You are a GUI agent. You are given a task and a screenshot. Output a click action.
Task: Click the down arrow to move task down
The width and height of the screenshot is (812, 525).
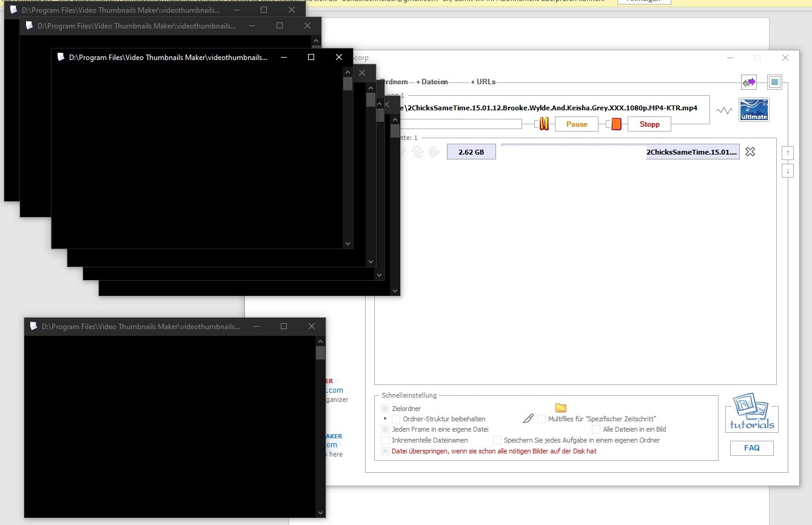[x=787, y=171]
